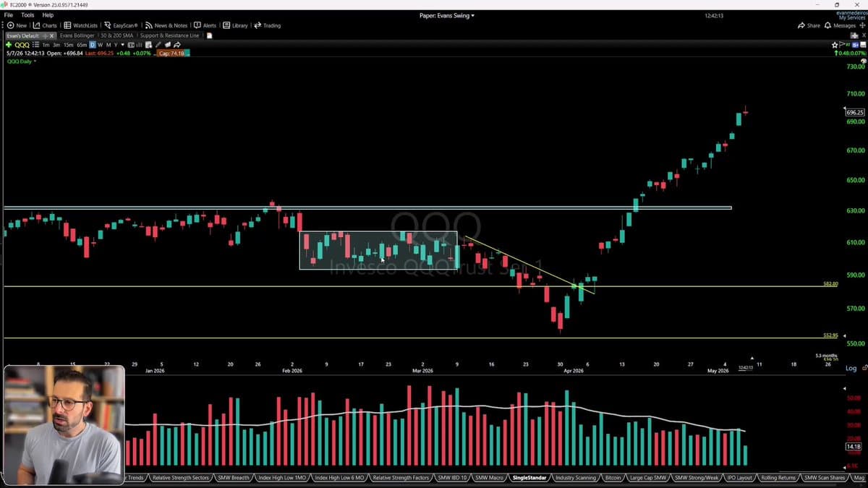Viewport: 868px width, 488px height.
Task: Open the Large Cap SMW tab
Action: (x=648, y=478)
